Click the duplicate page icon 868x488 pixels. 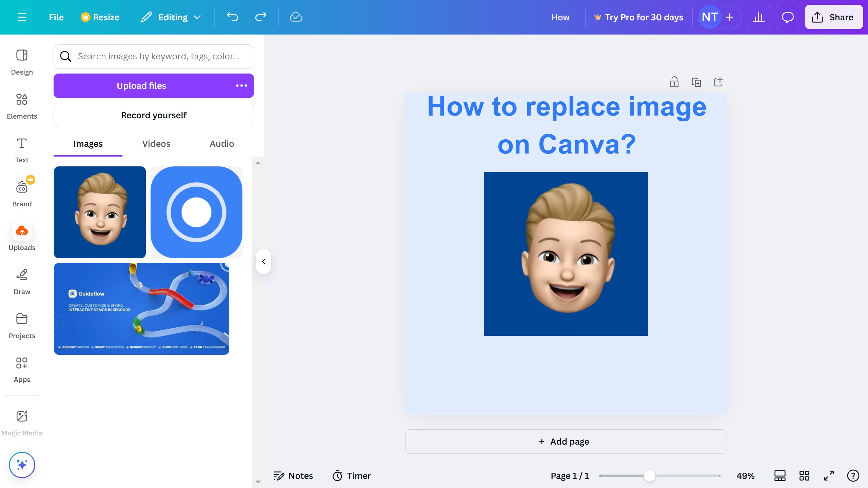[x=696, y=82]
